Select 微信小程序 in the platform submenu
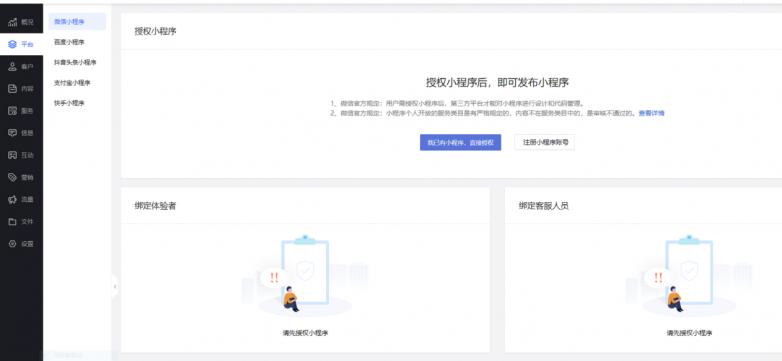This screenshot has width=782, height=361. (77, 21)
